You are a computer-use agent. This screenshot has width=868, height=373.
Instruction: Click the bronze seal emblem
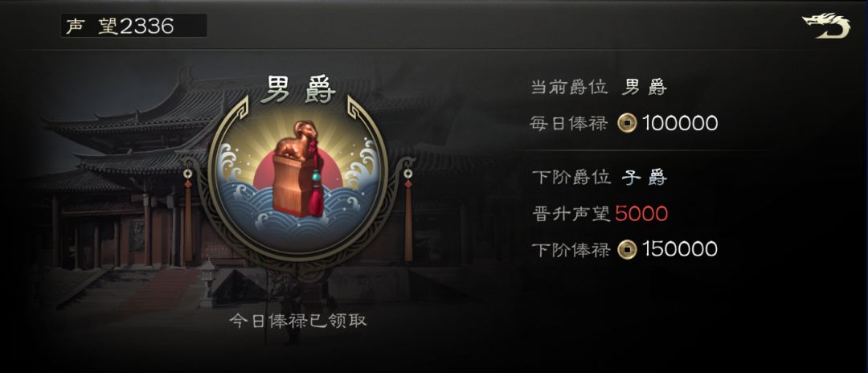[x=297, y=169]
